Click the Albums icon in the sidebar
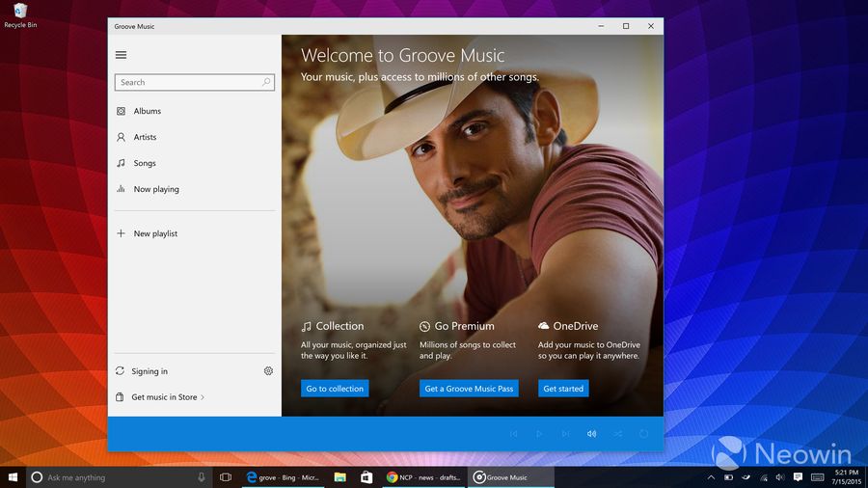Screen dimensions: 868x488 point(121,111)
